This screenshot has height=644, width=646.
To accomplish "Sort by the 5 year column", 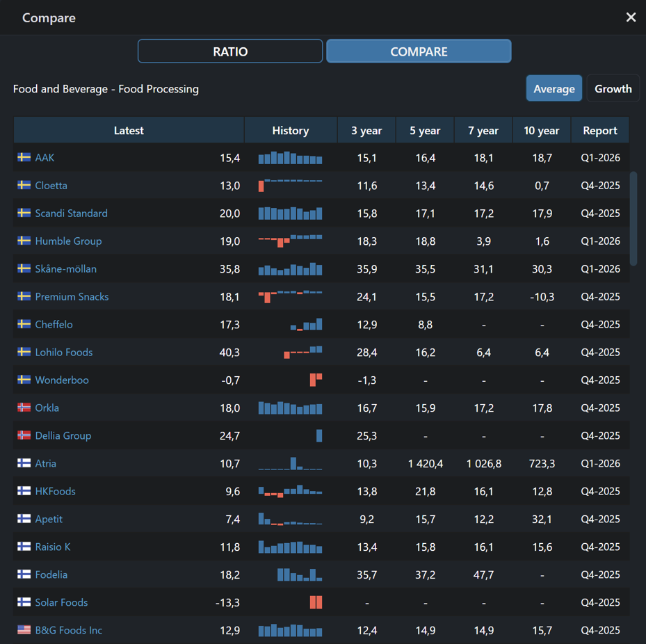I will point(425,130).
